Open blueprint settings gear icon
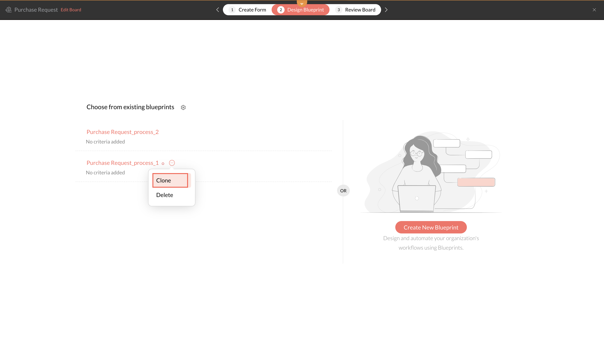Image resolution: width=604 pixels, height=364 pixels. click(183, 108)
